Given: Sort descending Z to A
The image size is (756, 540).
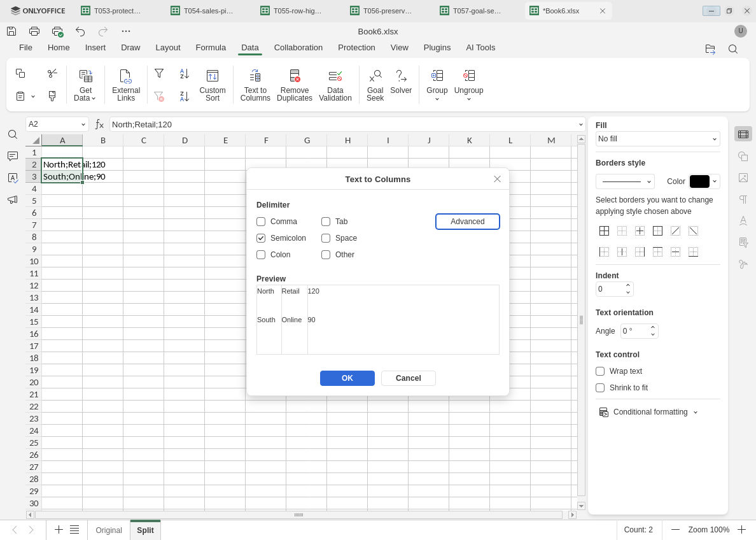Looking at the screenshot, I should point(184,96).
